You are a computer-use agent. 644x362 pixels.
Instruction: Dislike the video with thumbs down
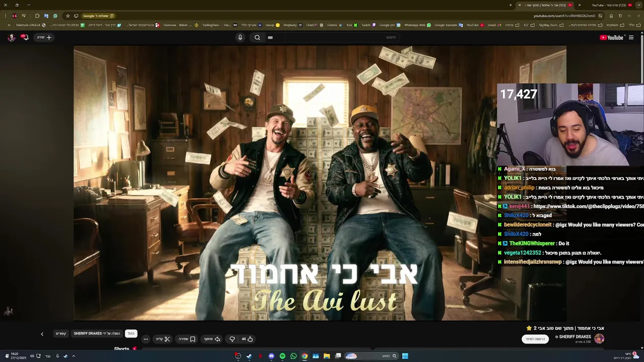coord(232,339)
